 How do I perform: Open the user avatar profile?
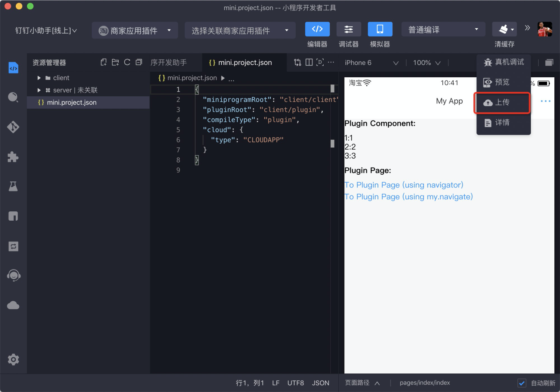545,29
